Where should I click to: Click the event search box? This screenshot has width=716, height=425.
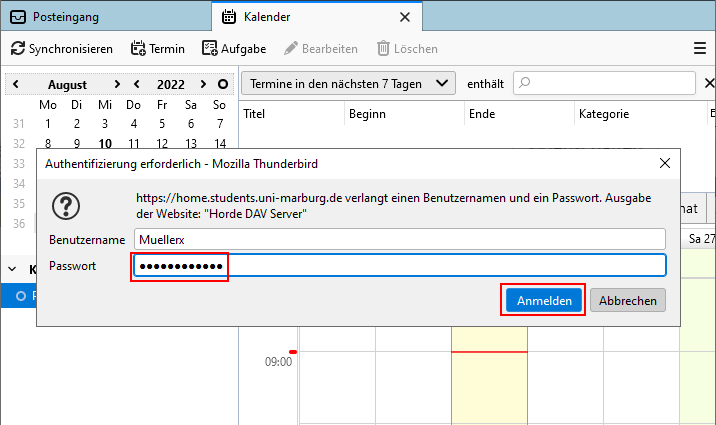pos(605,83)
